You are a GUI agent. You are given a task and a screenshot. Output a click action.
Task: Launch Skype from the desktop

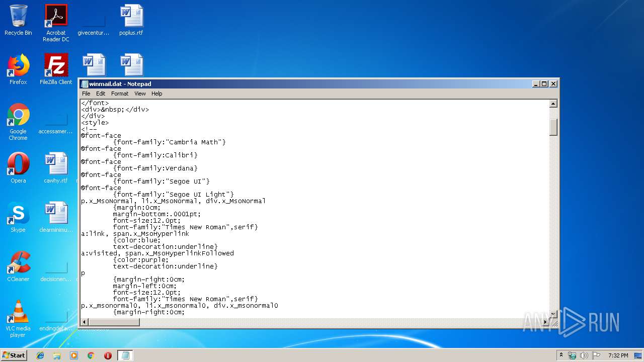18,217
